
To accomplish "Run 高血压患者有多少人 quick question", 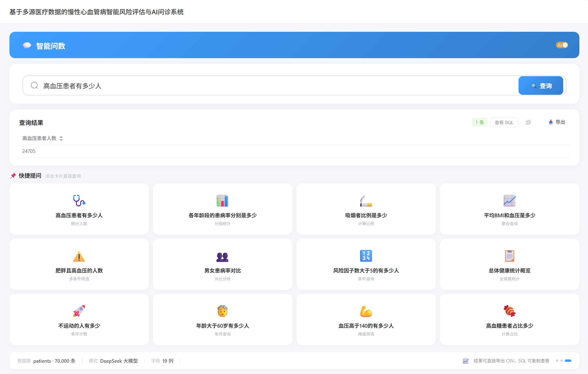I will (79, 209).
